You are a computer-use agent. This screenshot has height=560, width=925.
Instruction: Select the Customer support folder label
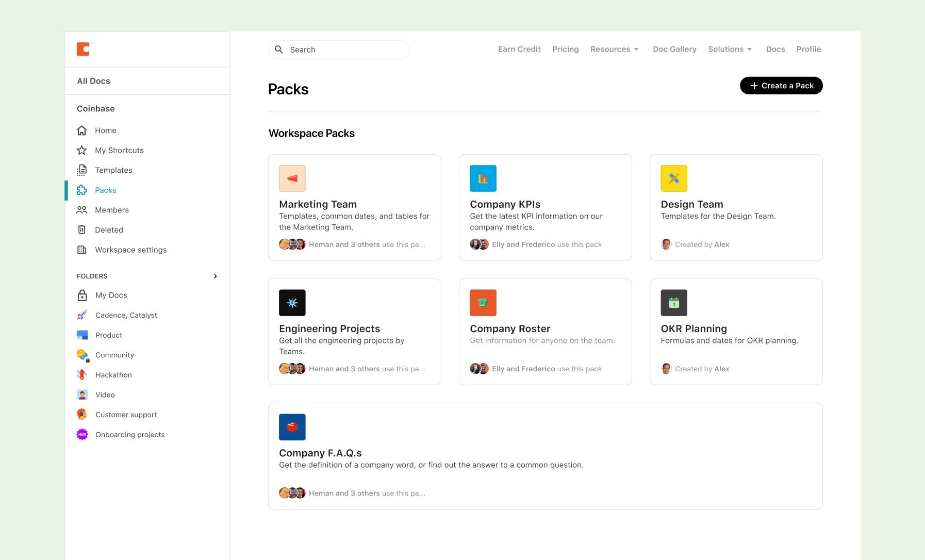pyautogui.click(x=126, y=415)
